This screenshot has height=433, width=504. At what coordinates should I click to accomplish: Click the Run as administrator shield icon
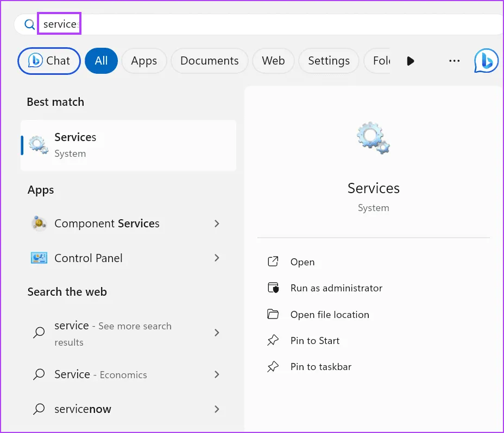pyautogui.click(x=273, y=288)
